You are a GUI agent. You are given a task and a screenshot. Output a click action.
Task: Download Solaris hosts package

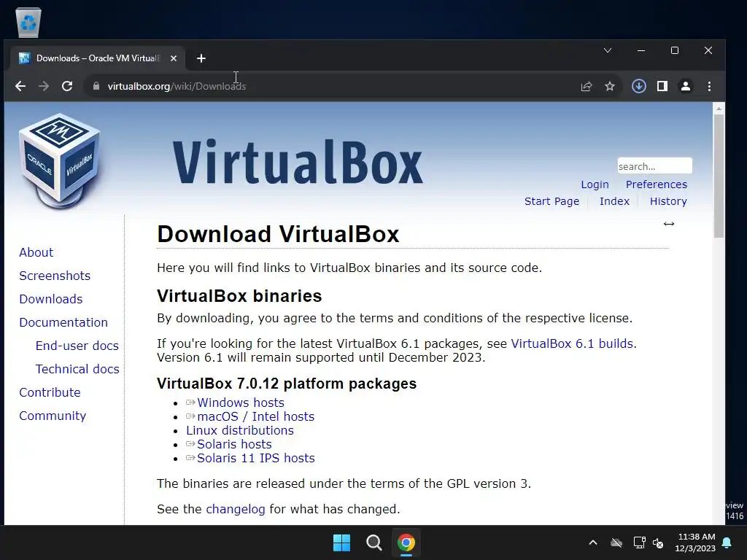(x=234, y=444)
